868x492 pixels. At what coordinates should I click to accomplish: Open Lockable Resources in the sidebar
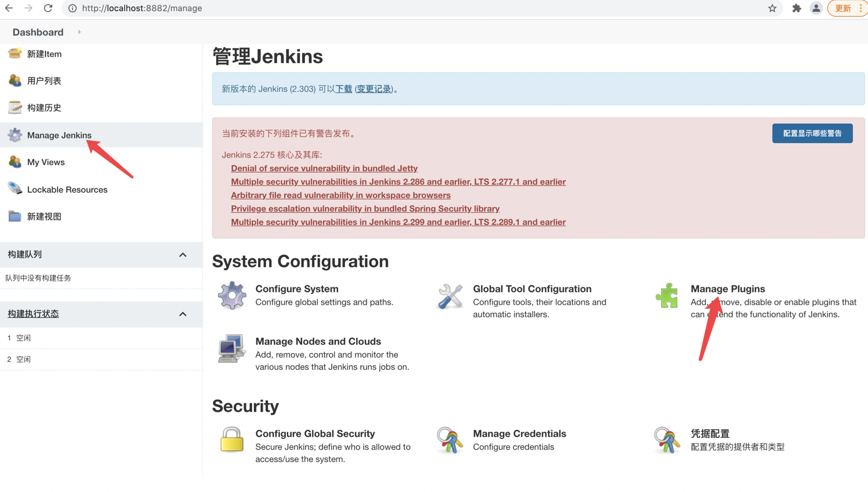(67, 190)
